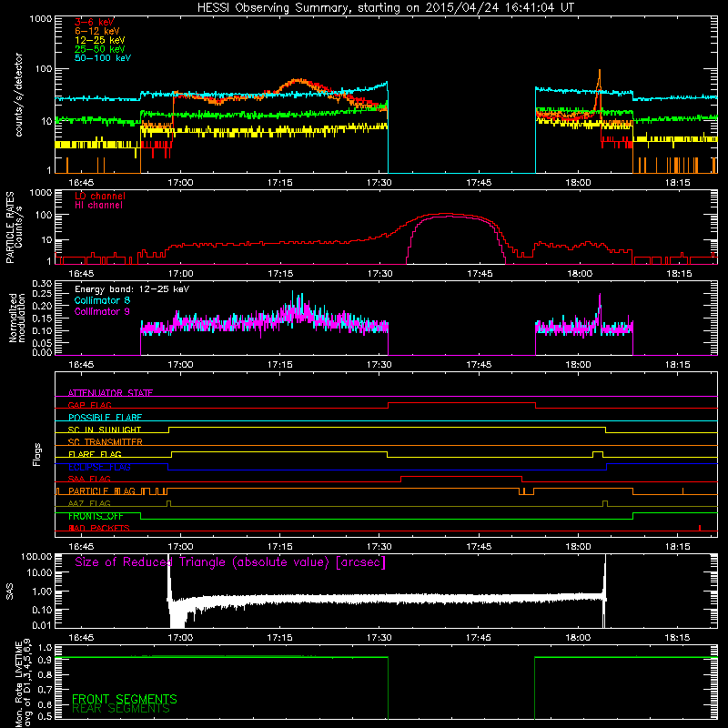This screenshot has width=728, height=728.
Task: Click the SC TRANSMITTER label
Action: pyautogui.click(x=106, y=442)
